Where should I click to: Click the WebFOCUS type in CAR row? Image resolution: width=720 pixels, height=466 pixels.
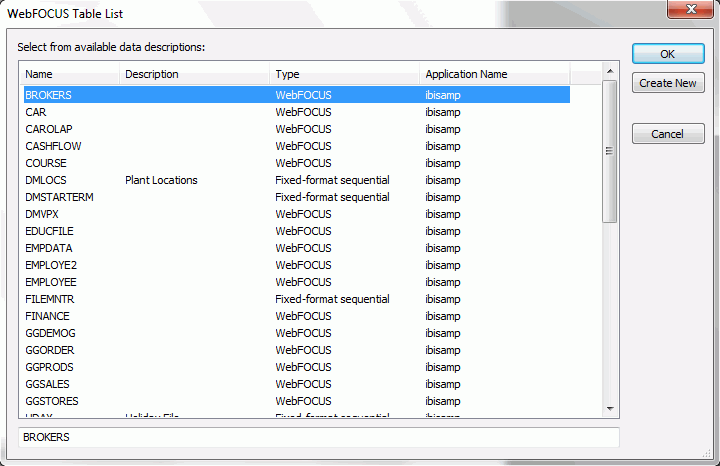tap(304, 112)
